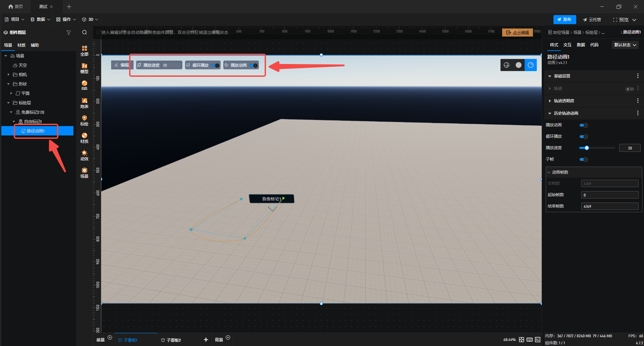Image resolution: width=644 pixels, height=346 pixels.
Task: Collapse the 标绘层 tree folder
Action: pyautogui.click(x=8, y=103)
